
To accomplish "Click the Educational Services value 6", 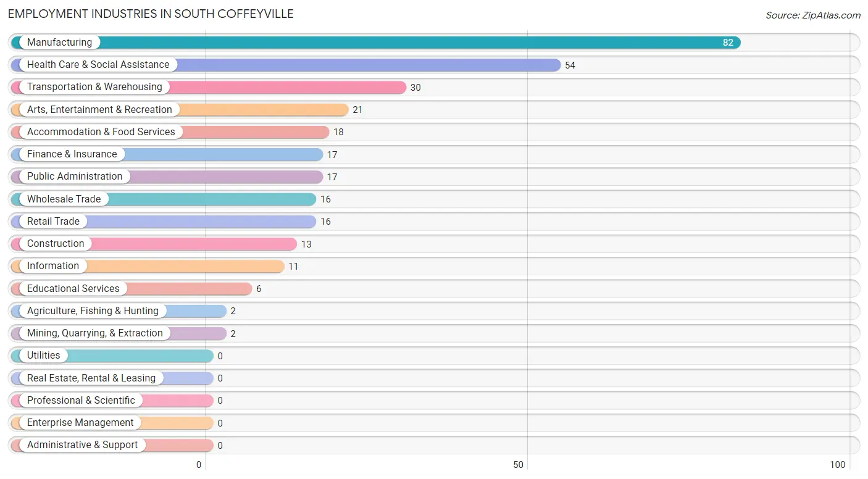I will point(259,289).
